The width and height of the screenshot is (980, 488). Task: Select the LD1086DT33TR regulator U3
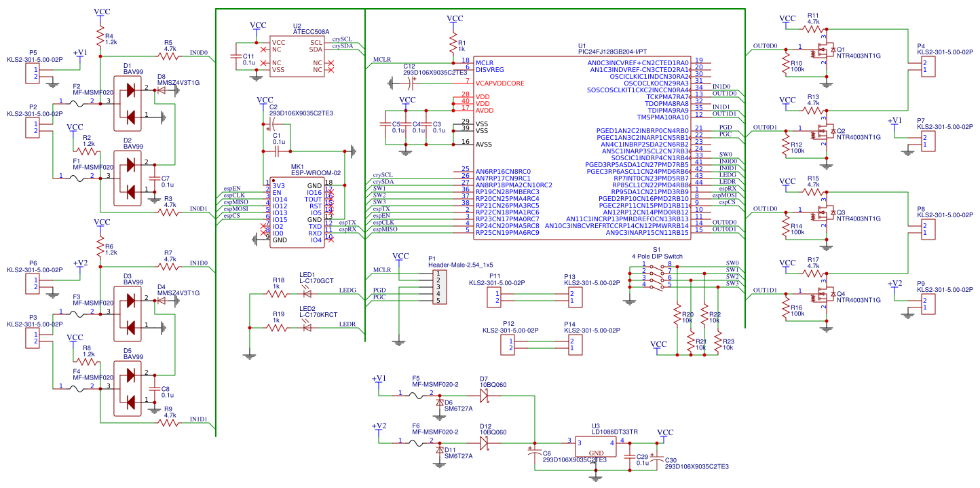(595, 446)
